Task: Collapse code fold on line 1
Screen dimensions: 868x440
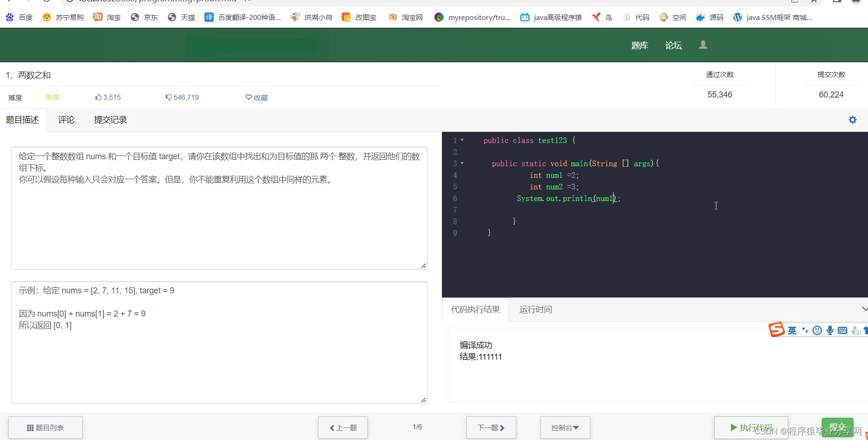Action: (462, 140)
